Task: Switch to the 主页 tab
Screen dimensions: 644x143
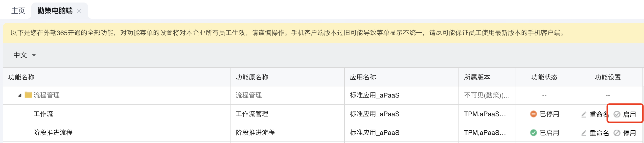Action: click(x=18, y=11)
